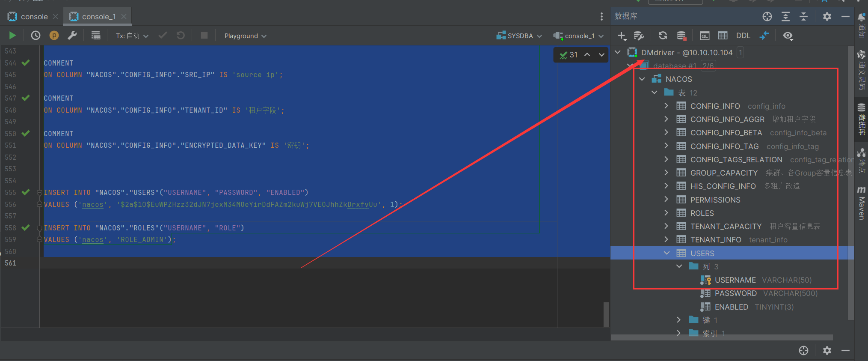Open the Playground resolve mode dropdown
This screenshot has height=361, width=868.
[245, 36]
